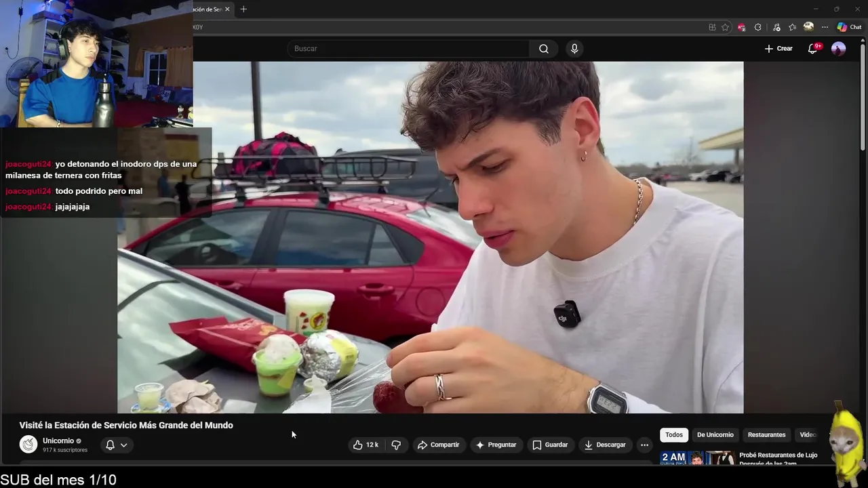
Task: Click the Crear button
Action: 778,49
